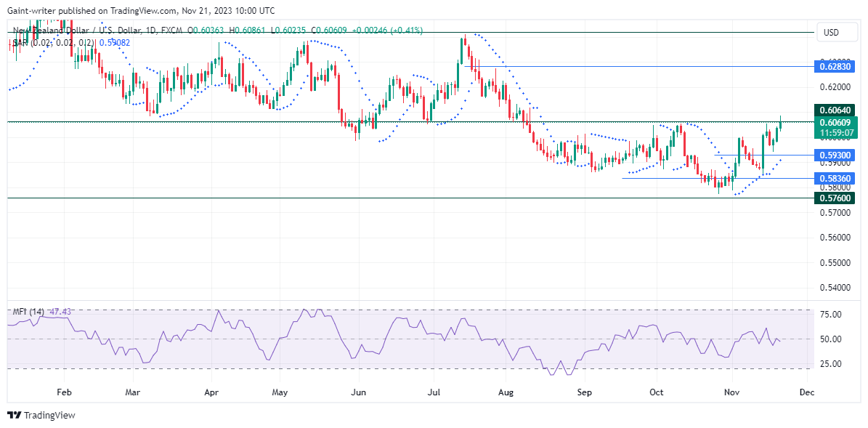Click the MFI value 47.43
Screen dimensions: 868x428
[60, 312]
